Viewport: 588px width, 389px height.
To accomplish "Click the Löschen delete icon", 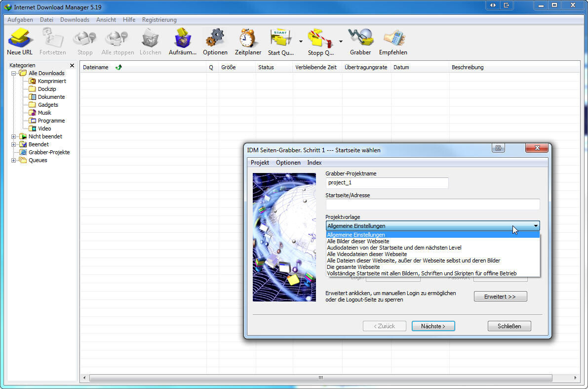I will pyautogui.click(x=150, y=40).
